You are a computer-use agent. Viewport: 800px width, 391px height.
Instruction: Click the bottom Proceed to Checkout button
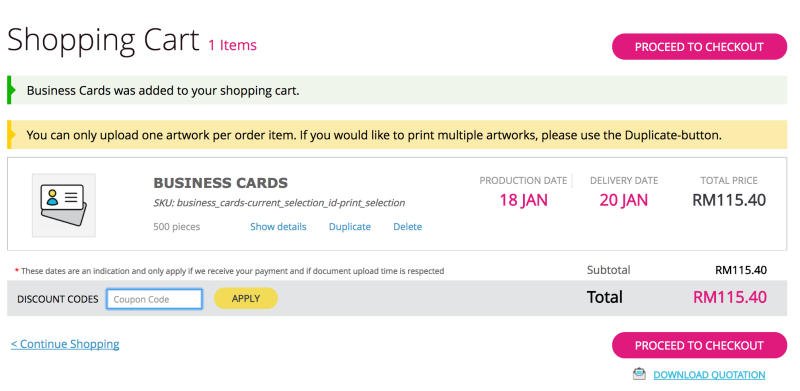pyautogui.click(x=699, y=346)
